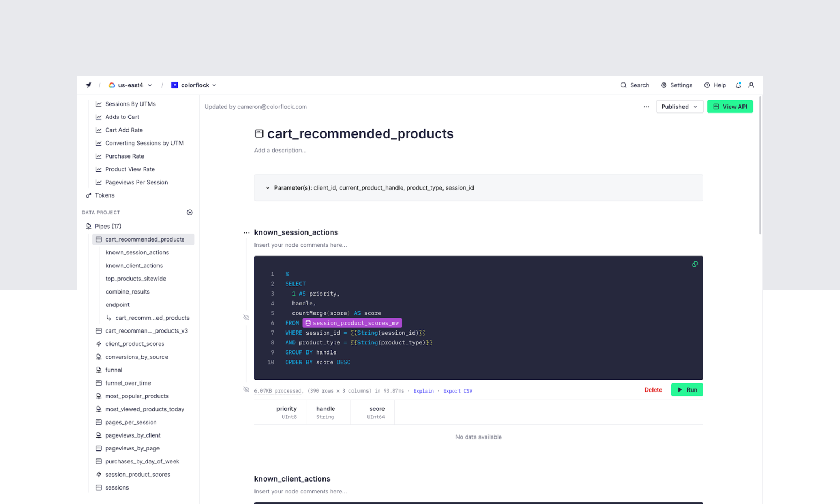This screenshot has width=840, height=504.
Task: Click the Search icon in top bar
Action: (624, 85)
